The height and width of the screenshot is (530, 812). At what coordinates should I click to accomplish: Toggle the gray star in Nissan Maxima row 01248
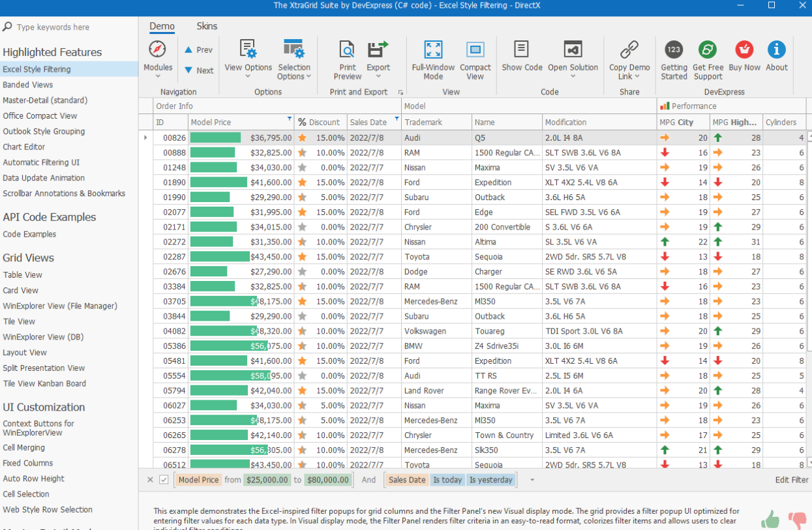(302, 168)
